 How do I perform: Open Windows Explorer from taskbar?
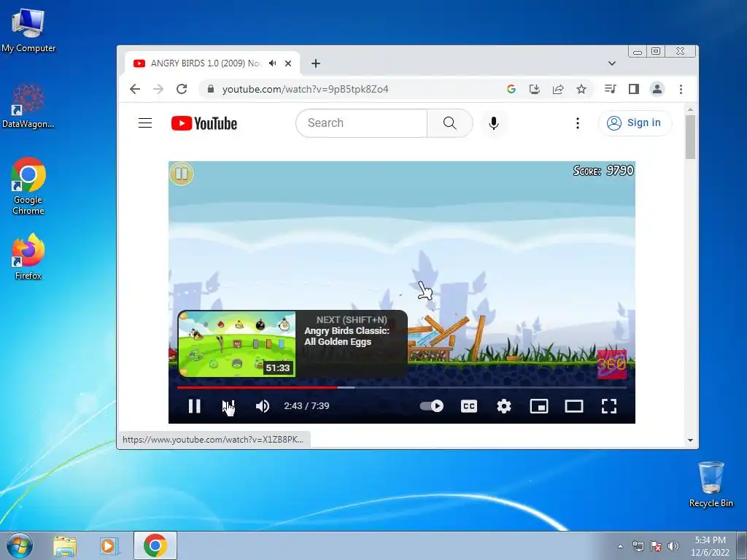pos(65,545)
